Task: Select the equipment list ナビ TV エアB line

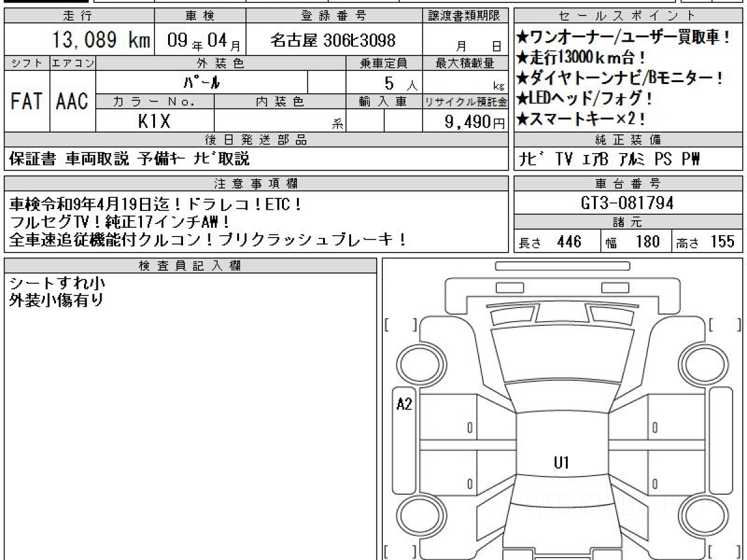Action: point(610,160)
